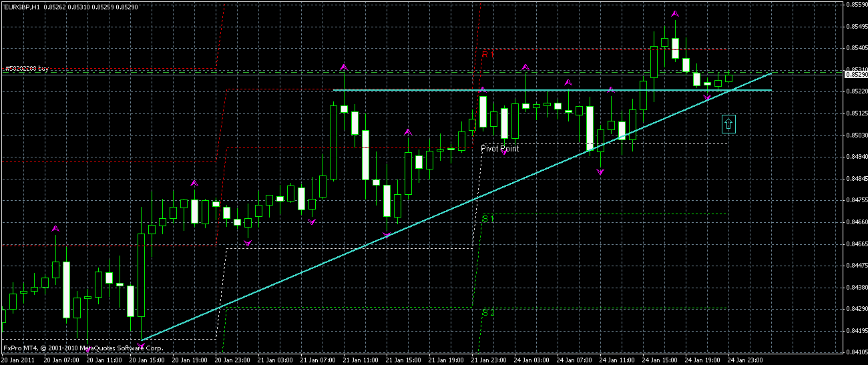868x365 pixels.
Task: Click the 0.84380 price scale value
Action: pos(856,288)
